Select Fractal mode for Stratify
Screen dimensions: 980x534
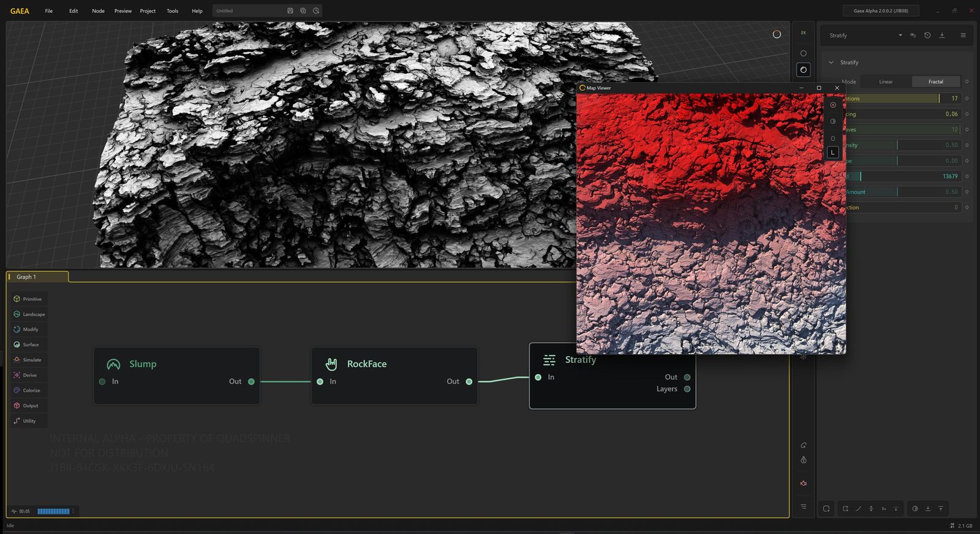(x=935, y=81)
